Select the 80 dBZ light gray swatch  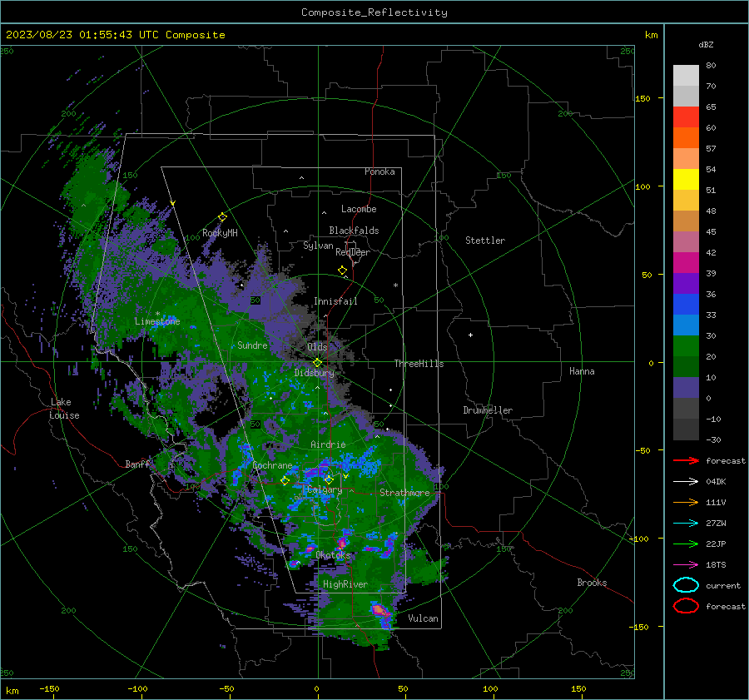(x=686, y=75)
